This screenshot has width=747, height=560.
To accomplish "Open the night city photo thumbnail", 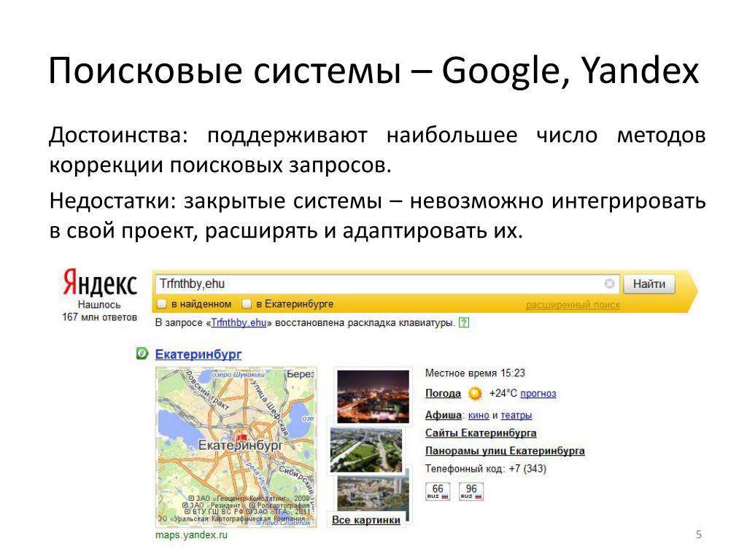I will (373, 397).
